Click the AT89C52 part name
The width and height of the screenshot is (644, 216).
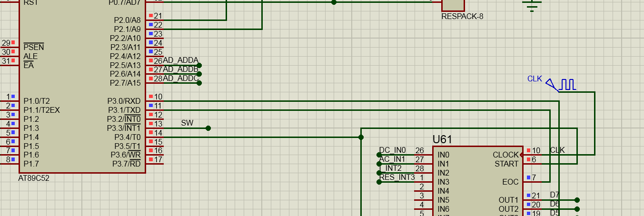[x=34, y=178]
